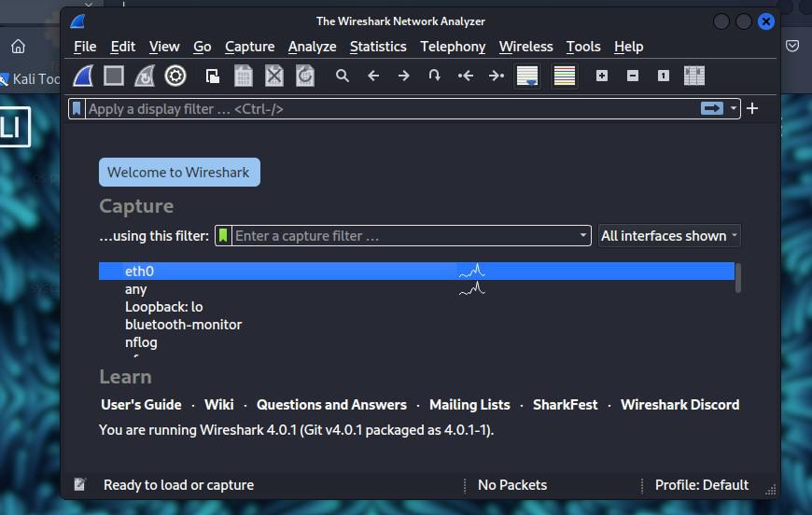Toggle auto scroll during live capture

(x=527, y=77)
